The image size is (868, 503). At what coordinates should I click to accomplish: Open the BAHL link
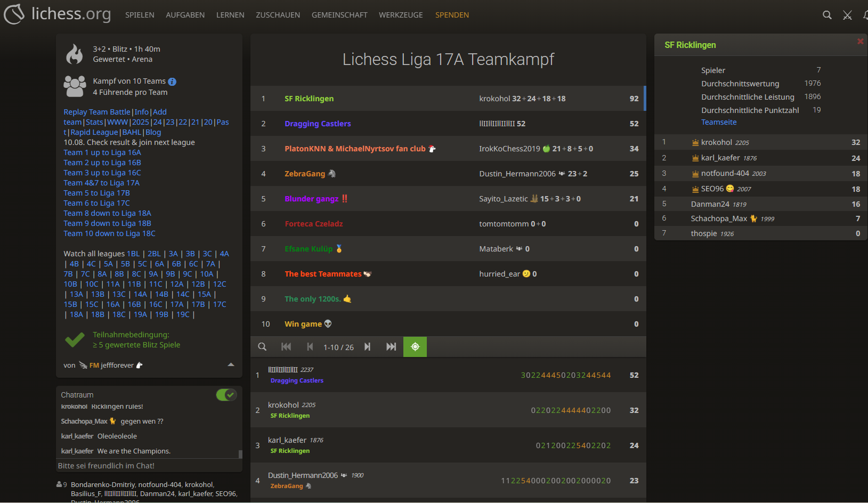[132, 132]
